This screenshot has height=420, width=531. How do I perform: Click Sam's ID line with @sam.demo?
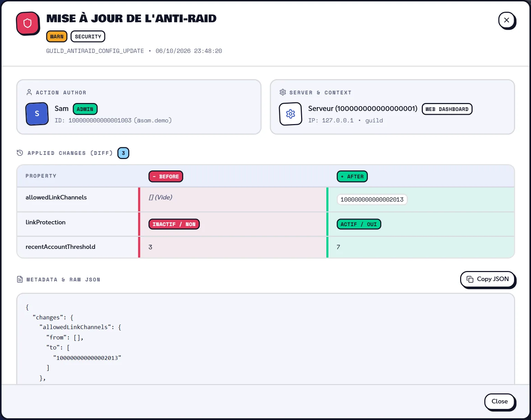click(x=113, y=120)
